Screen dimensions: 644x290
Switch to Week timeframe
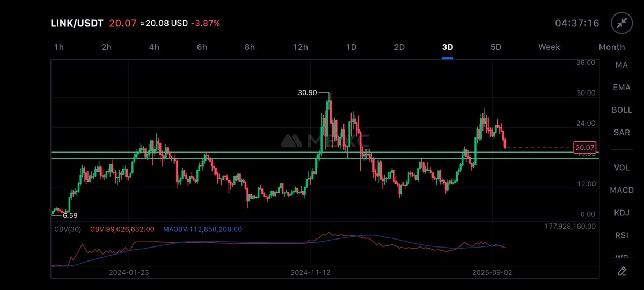pos(549,47)
